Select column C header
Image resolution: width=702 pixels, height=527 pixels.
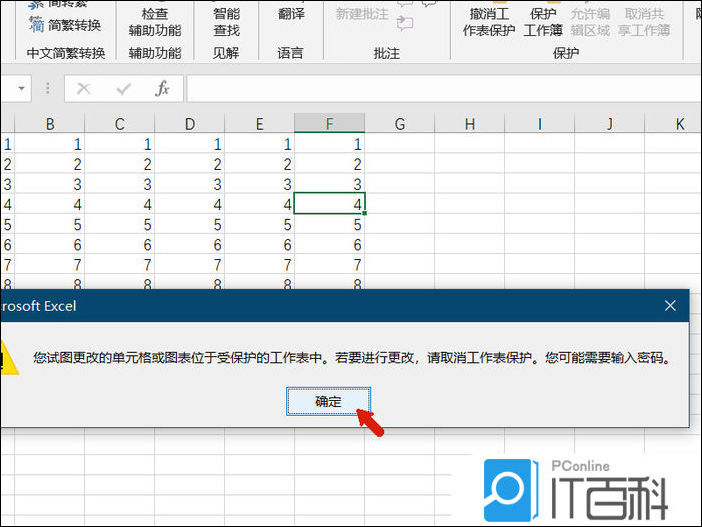coord(120,123)
